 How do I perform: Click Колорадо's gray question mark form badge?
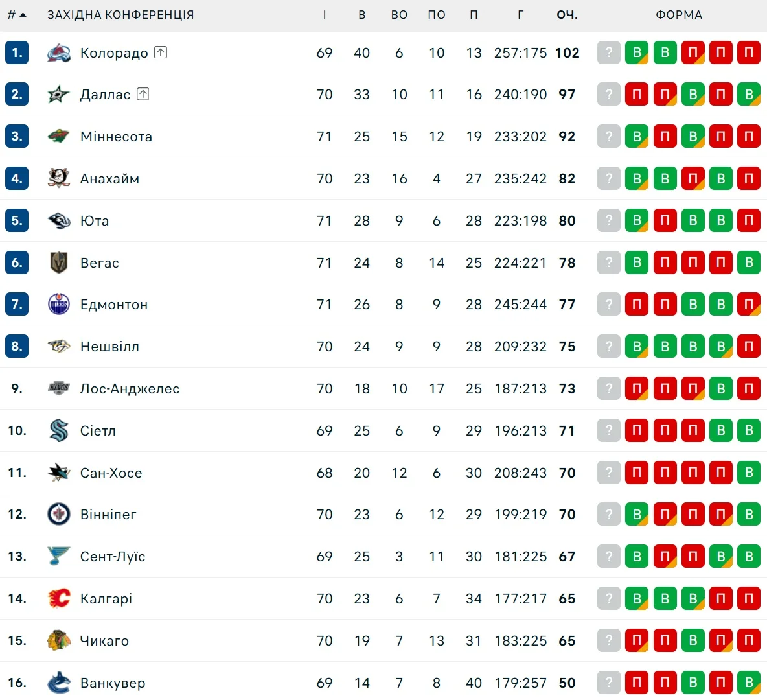click(609, 52)
